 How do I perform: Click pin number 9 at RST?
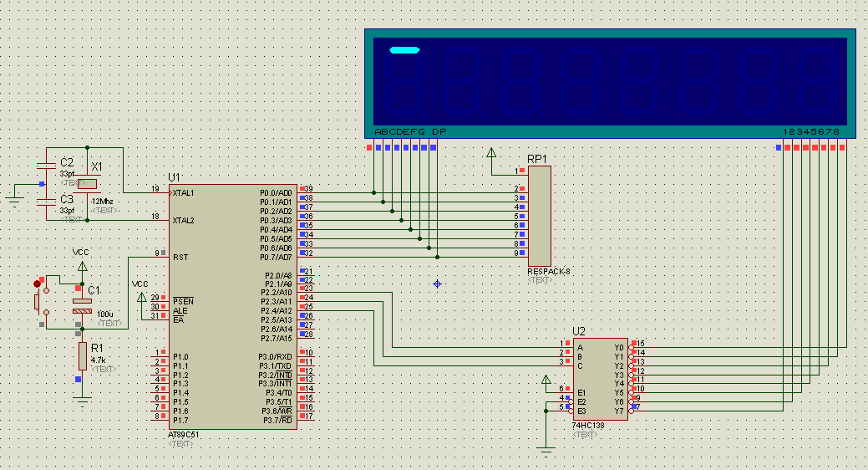tap(157, 253)
